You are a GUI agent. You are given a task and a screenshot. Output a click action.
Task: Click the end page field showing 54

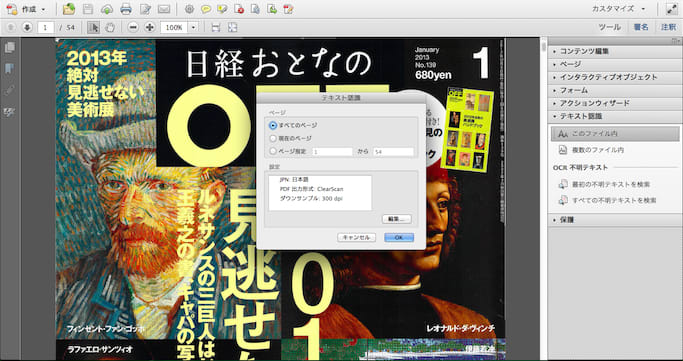pos(393,152)
